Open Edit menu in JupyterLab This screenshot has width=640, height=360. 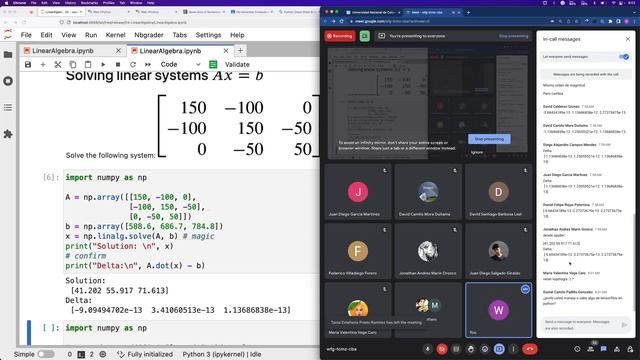coord(47,35)
